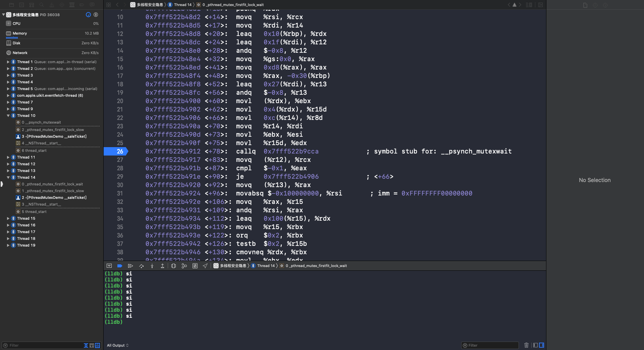The width and height of the screenshot is (644, 350).
Task: Expand the com.apple.uikit.eventfetch-thread
Action: [x=8, y=95]
